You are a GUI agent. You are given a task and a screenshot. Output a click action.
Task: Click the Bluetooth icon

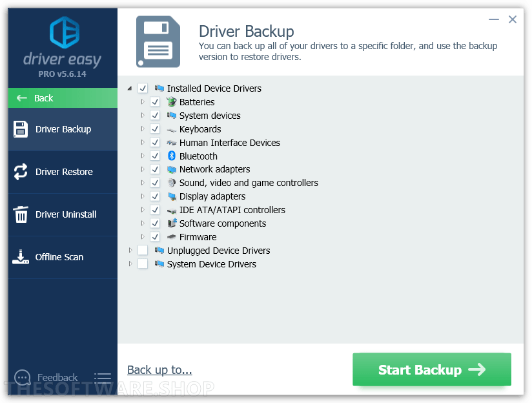[x=172, y=156]
